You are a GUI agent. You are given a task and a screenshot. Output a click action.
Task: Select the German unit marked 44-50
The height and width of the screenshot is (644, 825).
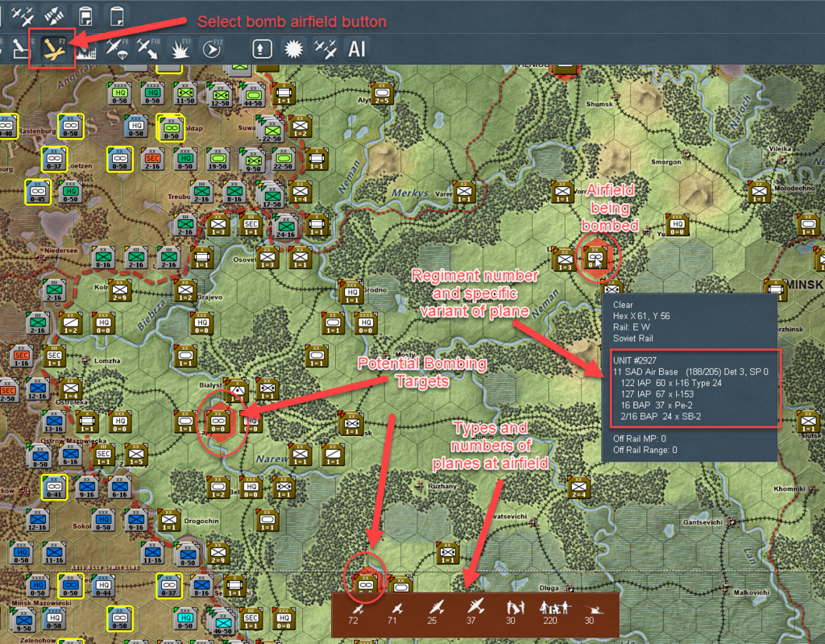252,95
